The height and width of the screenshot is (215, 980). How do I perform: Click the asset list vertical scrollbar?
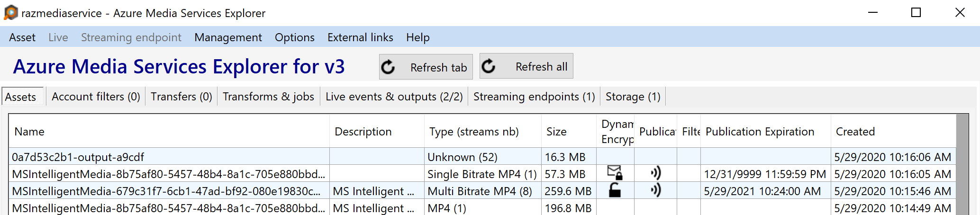(x=962, y=166)
